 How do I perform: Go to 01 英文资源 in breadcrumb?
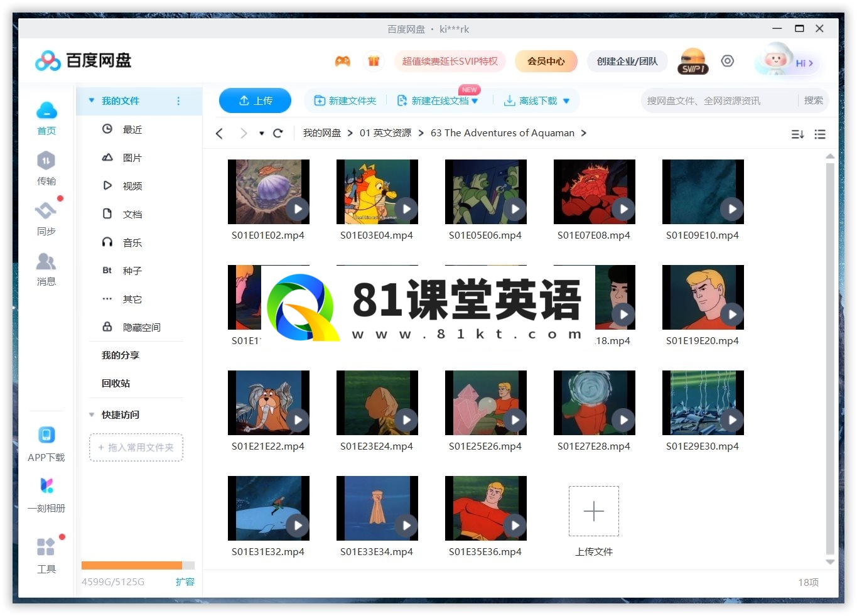click(x=385, y=133)
